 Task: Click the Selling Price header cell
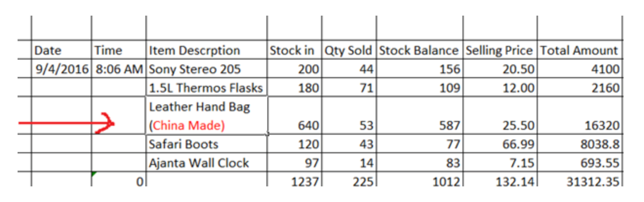(x=500, y=50)
